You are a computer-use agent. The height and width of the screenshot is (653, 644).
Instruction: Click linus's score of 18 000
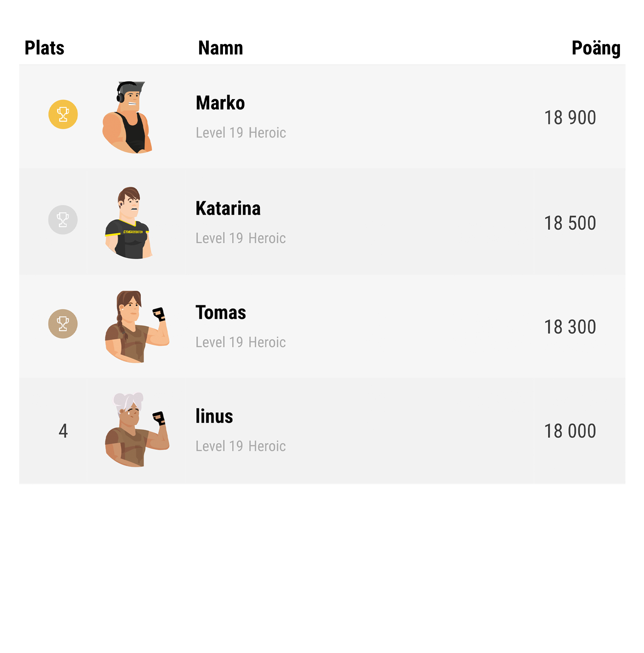pyautogui.click(x=570, y=431)
